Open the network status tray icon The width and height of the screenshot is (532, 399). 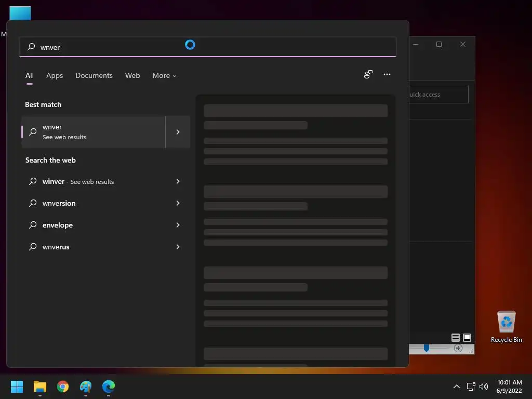pos(471,387)
